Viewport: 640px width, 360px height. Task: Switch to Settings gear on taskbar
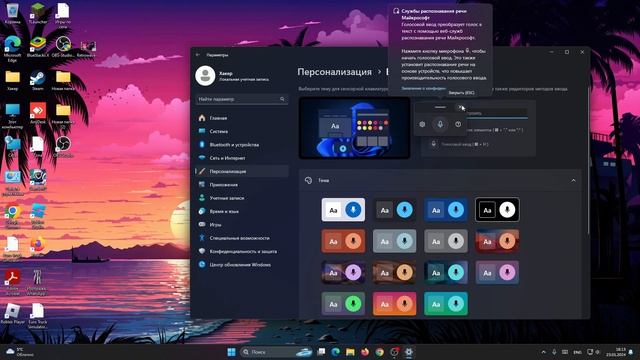click(409, 352)
